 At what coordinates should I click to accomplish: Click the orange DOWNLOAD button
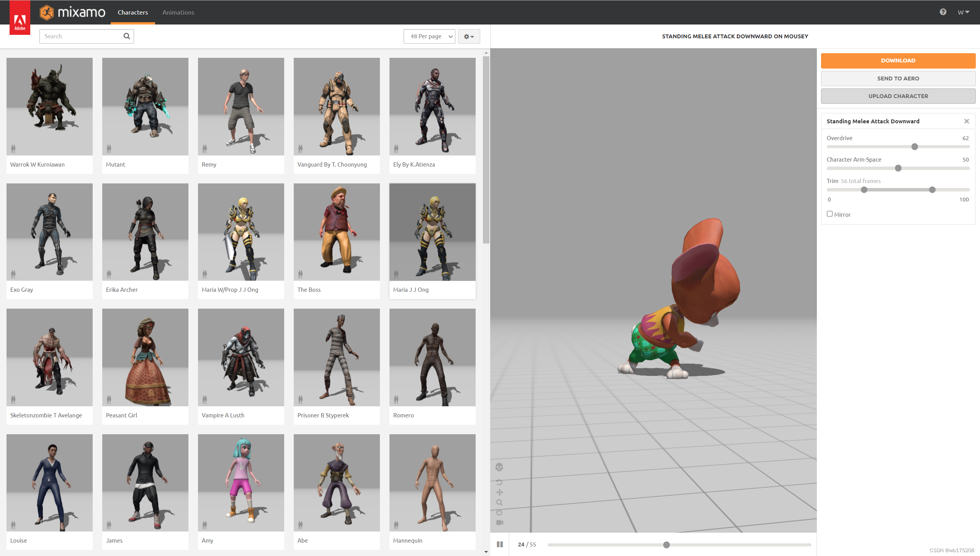tap(898, 61)
